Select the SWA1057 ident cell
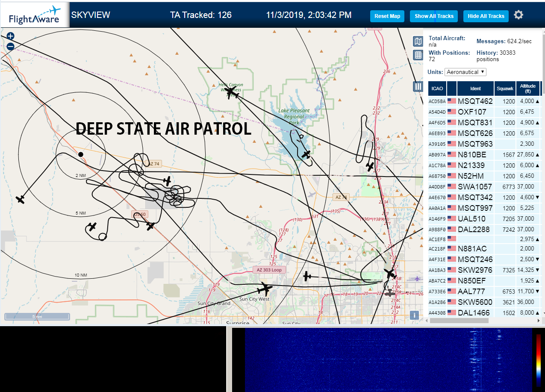The image size is (545, 392). 475,187
